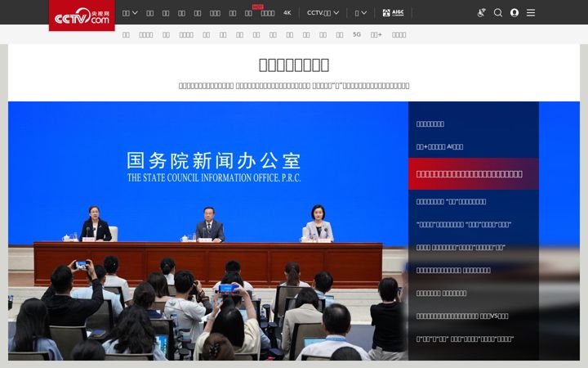588x368 pixels.
Task: Open the sub-navigation item ending with a plus sign
Action: point(376,34)
